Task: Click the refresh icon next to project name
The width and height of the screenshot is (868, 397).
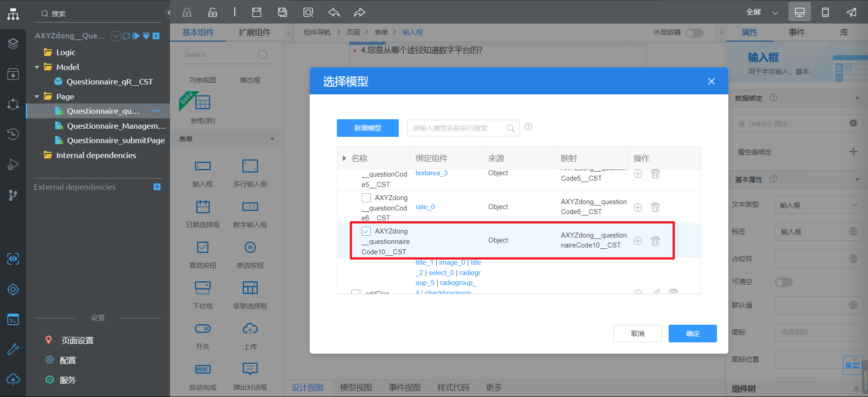Action: coord(126,36)
